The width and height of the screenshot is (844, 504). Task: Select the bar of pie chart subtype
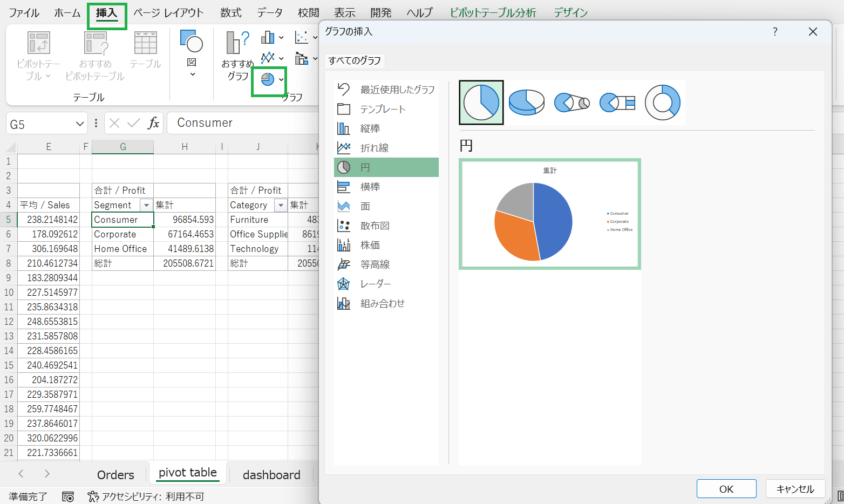617,103
